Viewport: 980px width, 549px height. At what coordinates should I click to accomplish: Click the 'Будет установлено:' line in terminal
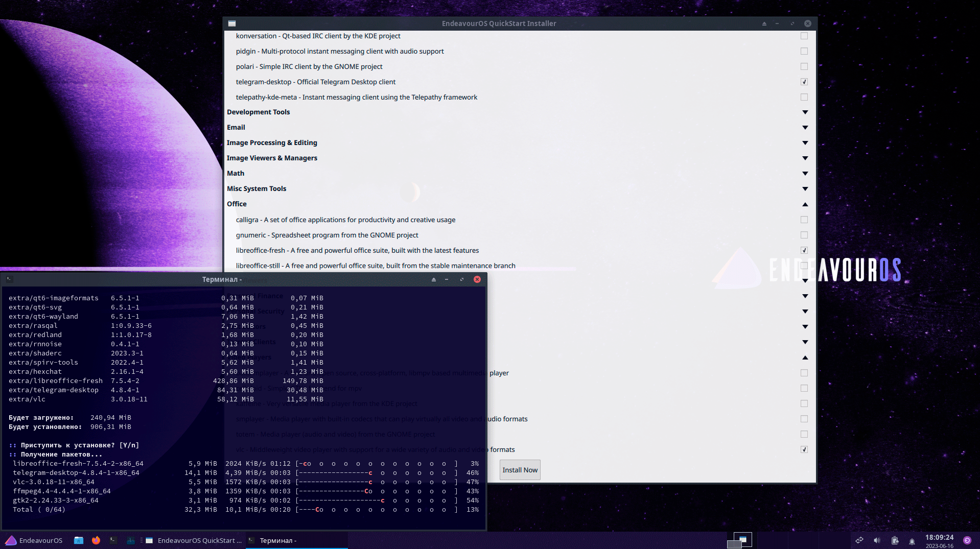tap(70, 427)
